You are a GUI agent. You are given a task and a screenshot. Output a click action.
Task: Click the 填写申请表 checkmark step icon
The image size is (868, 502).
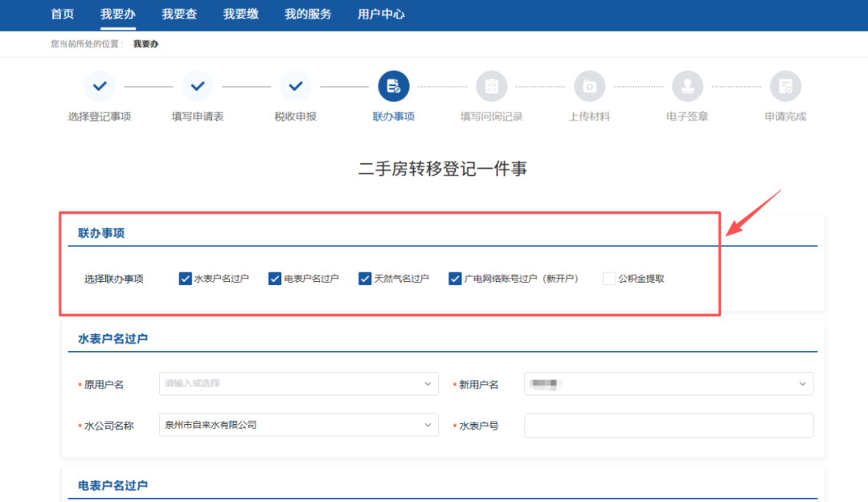(198, 86)
